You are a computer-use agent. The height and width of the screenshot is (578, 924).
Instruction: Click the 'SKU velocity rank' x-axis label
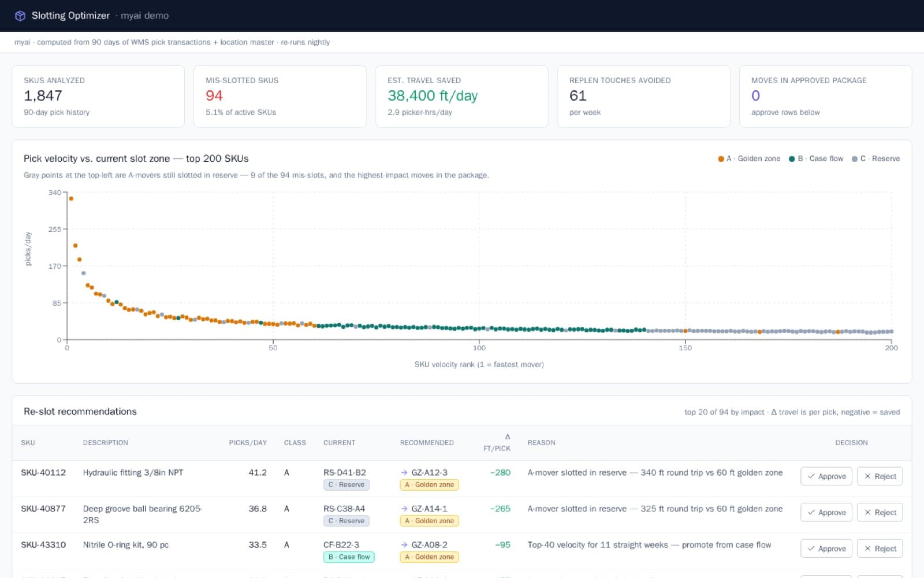click(x=479, y=365)
